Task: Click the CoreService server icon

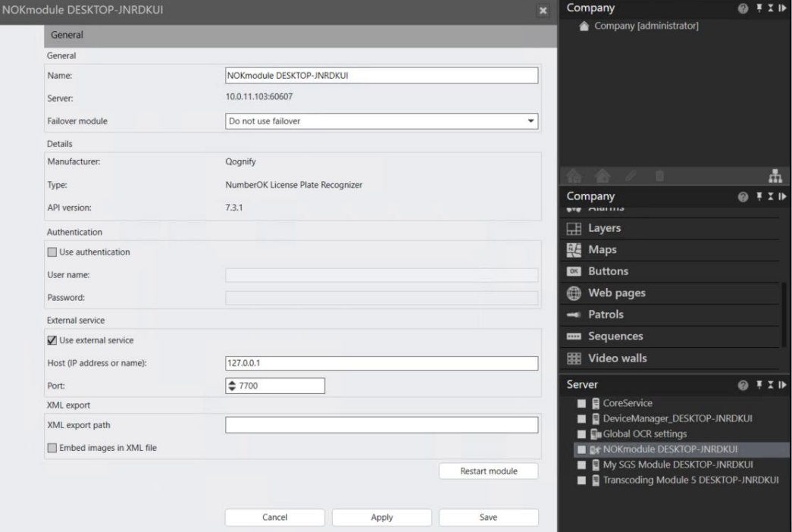Action: click(x=596, y=403)
